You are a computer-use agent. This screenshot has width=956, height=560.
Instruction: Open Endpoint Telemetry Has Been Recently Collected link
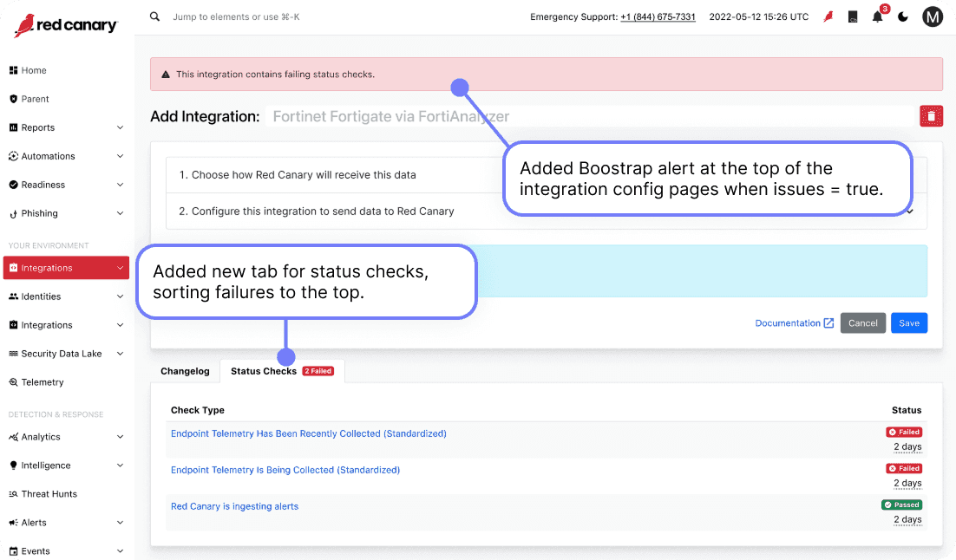point(309,433)
